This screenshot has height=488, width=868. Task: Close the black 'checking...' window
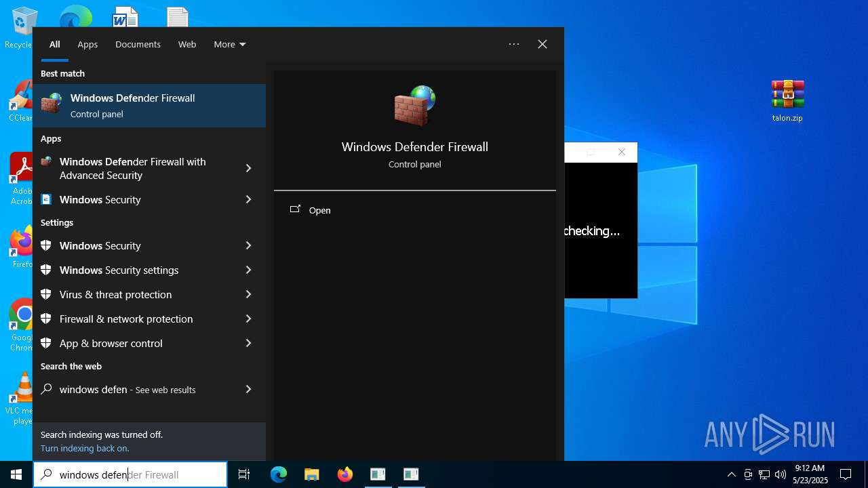coord(622,152)
